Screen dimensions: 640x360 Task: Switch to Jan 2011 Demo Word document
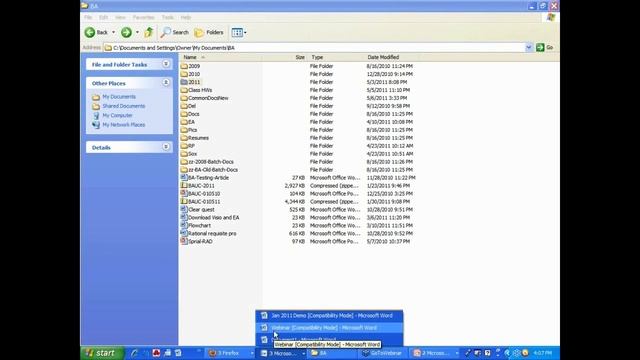329,316
